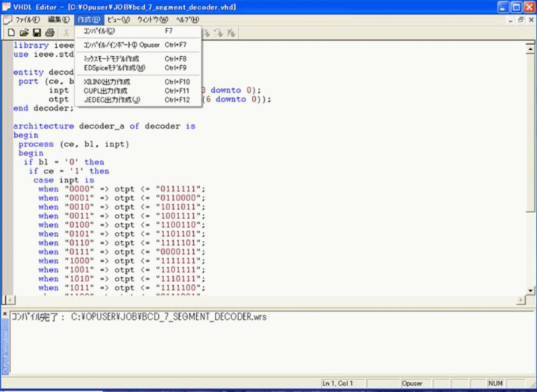Click the 'case inpt is' line
The width and height of the screenshot is (537, 392).
click(64, 180)
